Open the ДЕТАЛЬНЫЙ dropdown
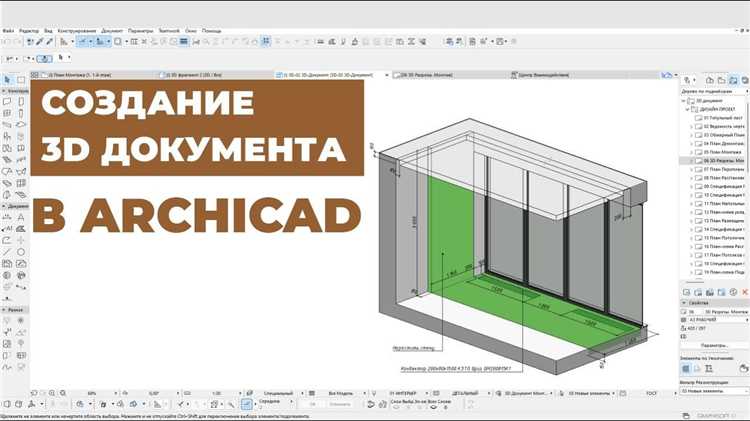The width and height of the screenshot is (750, 421). [467, 393]
